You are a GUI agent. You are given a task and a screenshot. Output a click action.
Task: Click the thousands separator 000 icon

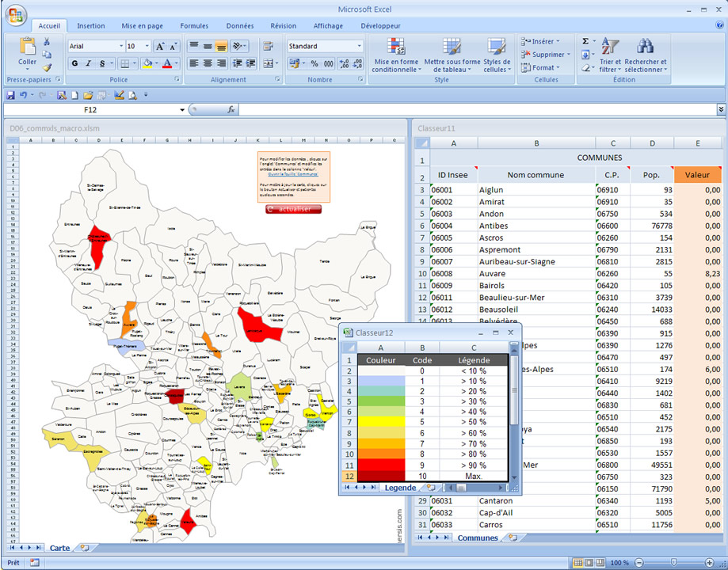pyautogui.click(x=328, y=63)
